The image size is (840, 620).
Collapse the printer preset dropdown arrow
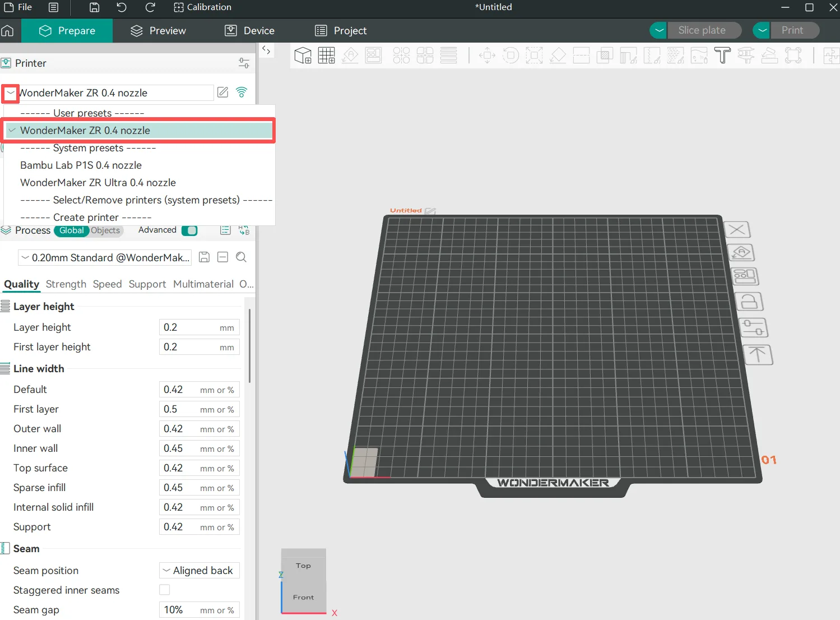(x=10, y=93)
